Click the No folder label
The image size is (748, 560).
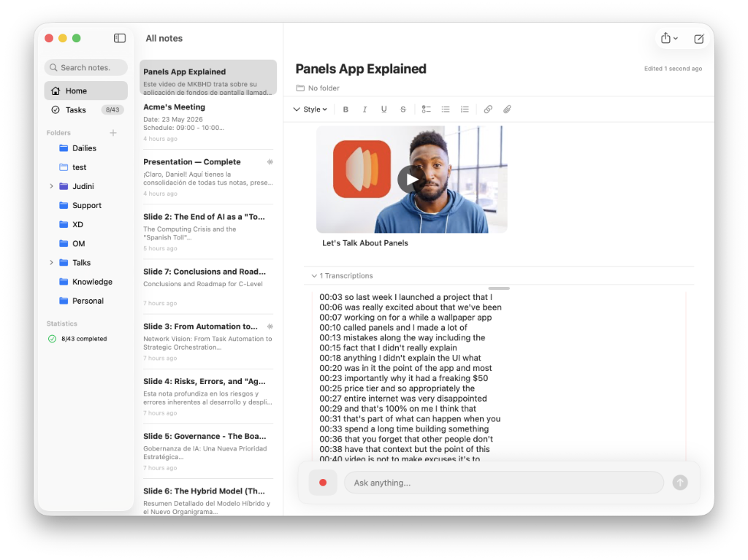click(x=318, y=88)
